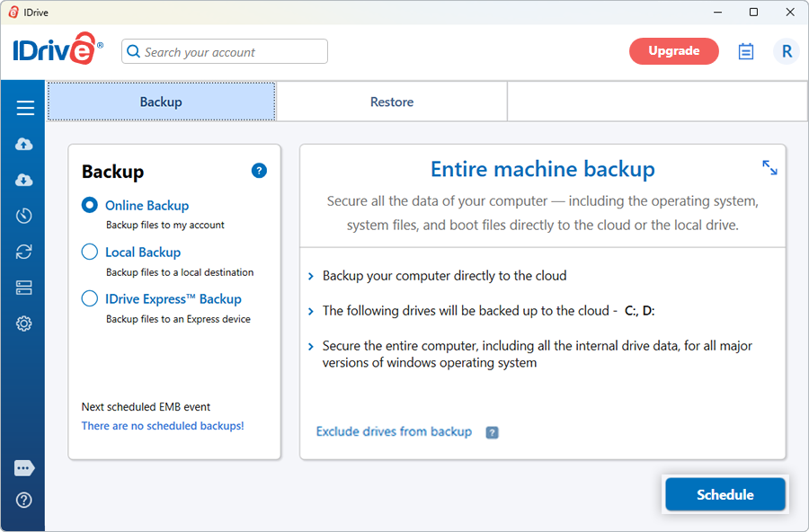The image size is (809, 532).
Task: Open cloud upload backup icon in sidebar
Action: click(x=23, y=144)
